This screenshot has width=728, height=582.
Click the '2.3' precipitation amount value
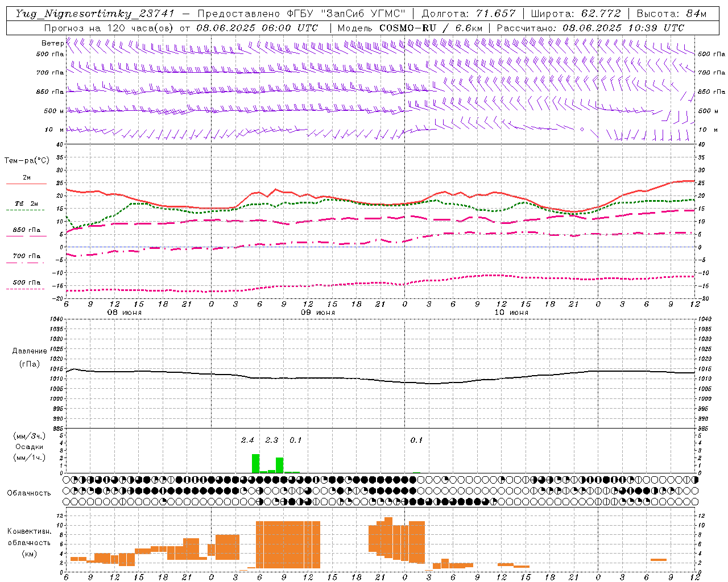pos(272,440)
